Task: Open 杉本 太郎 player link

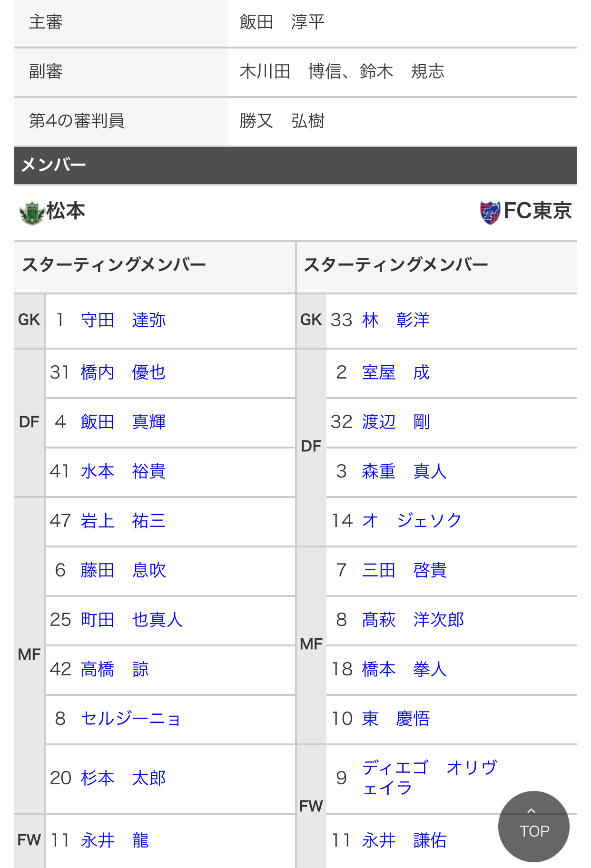Action: (x=123, y=778)
